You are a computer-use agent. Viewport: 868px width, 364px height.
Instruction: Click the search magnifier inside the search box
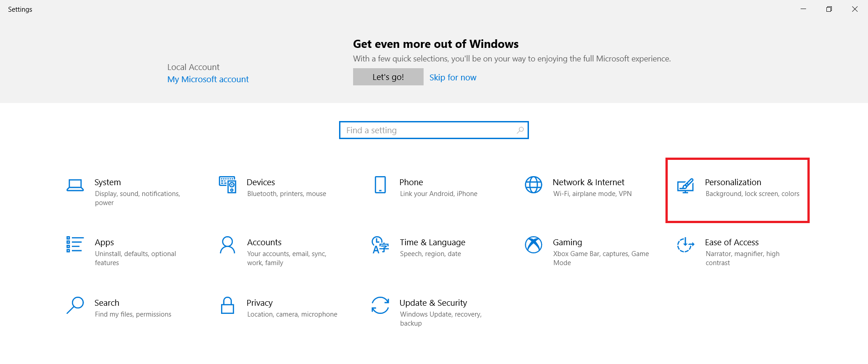point(520,131)
